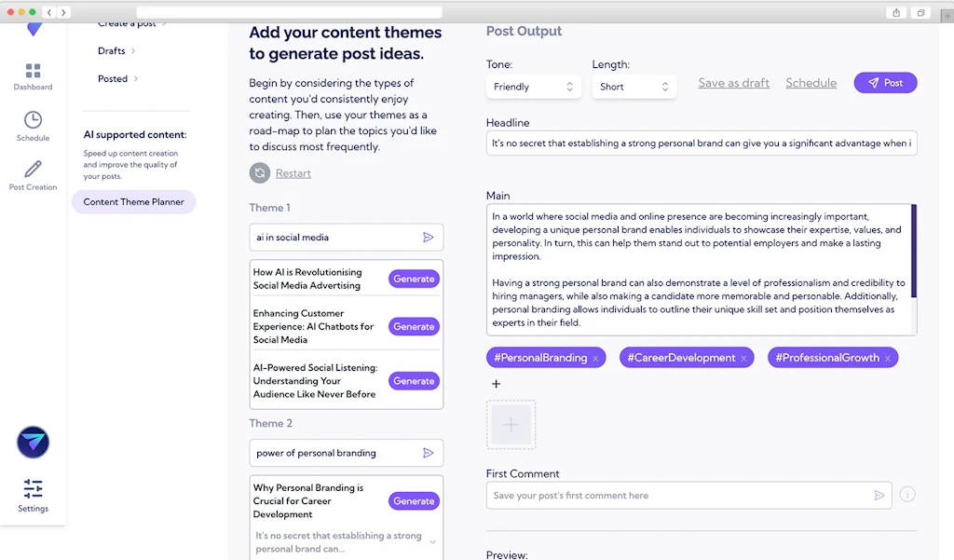Submit the 'power of personal branding' theme arrow

coord(429,453)
